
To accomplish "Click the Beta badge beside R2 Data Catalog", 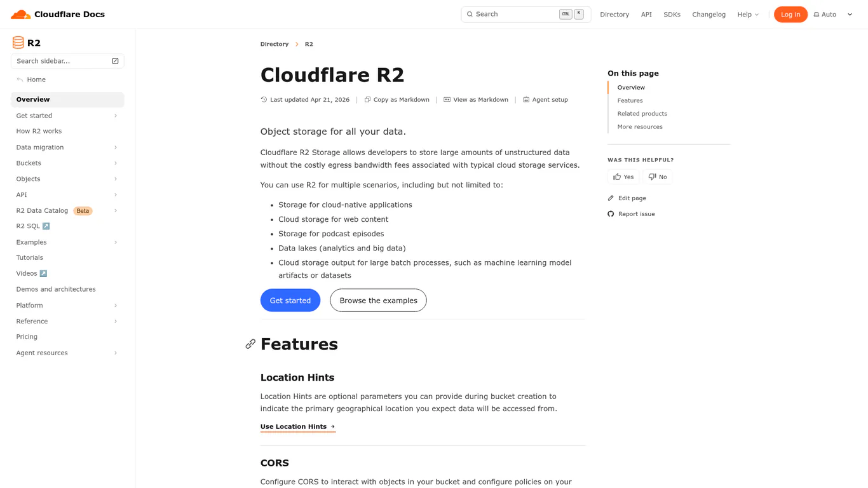I will (83, 211).
